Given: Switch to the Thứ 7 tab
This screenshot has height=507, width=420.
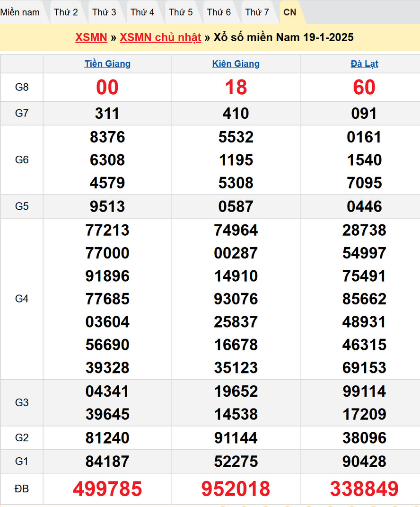Looking at the screenshot, I should click(257, 12).
